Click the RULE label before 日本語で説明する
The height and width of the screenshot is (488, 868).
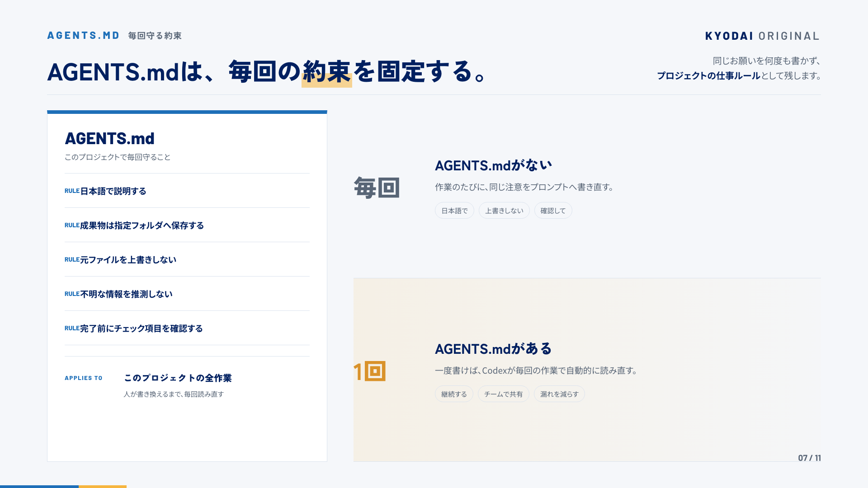pos(72,191)
